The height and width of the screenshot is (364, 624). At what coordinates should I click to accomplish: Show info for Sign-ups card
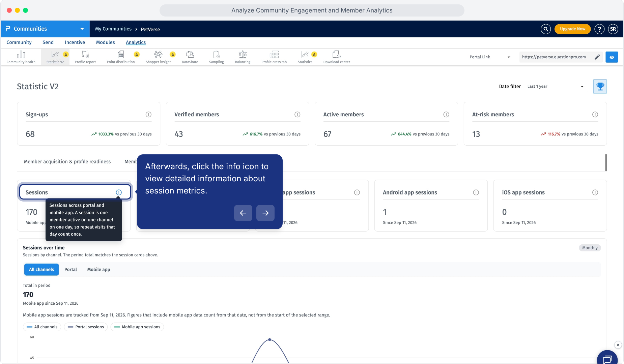[148, 115]
